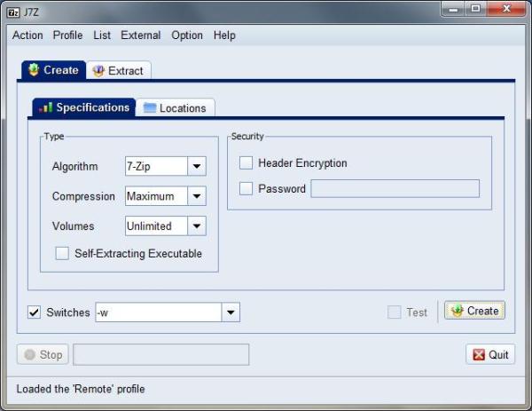Image resolution: width=532 pixels, height=411 pixels.
Task: Click the Extract tab box icon
Action: coord(98,71)
